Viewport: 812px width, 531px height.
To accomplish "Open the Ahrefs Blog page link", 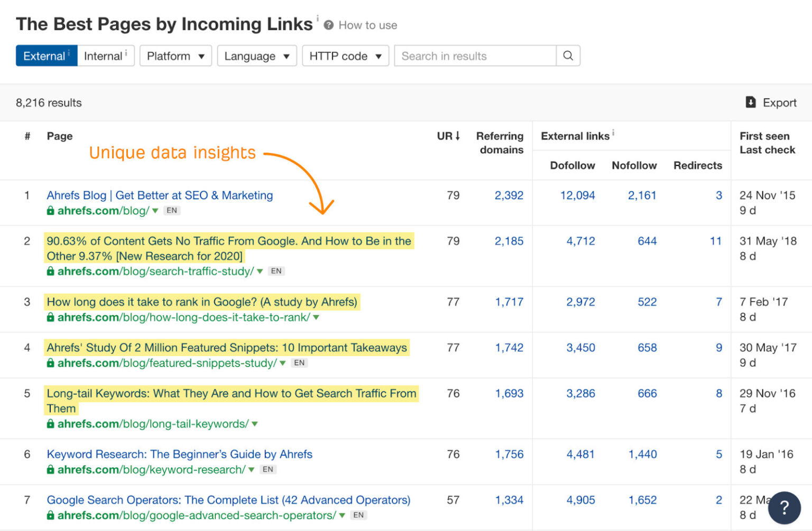I will 160,195.
